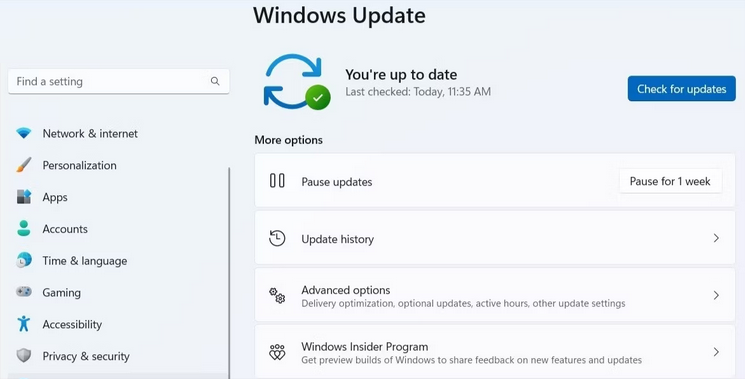This screenshot has width=745, height=379.
Task: Open the Windows Insider Program chevron
Action: pyautogui.click(x=716, y=352)
